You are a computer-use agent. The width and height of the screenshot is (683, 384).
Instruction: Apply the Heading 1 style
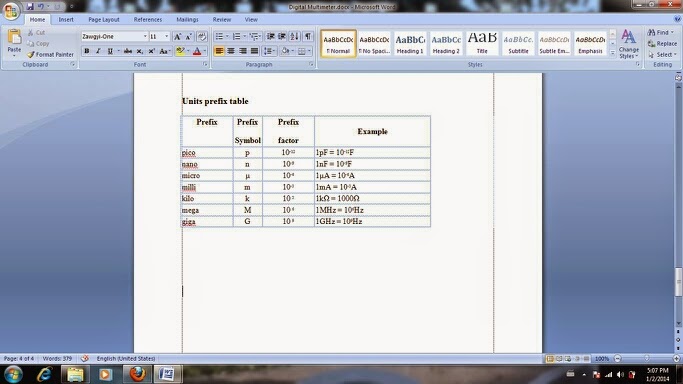(410, 43)
